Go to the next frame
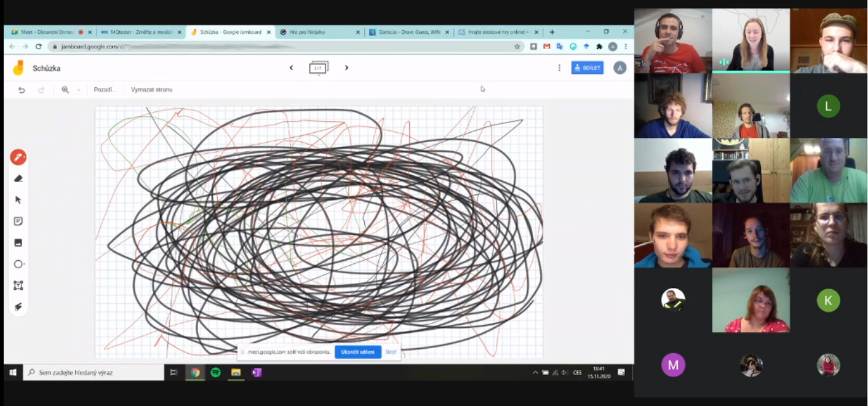Viewport: 868px width, 406px height. tap(346, 68)
